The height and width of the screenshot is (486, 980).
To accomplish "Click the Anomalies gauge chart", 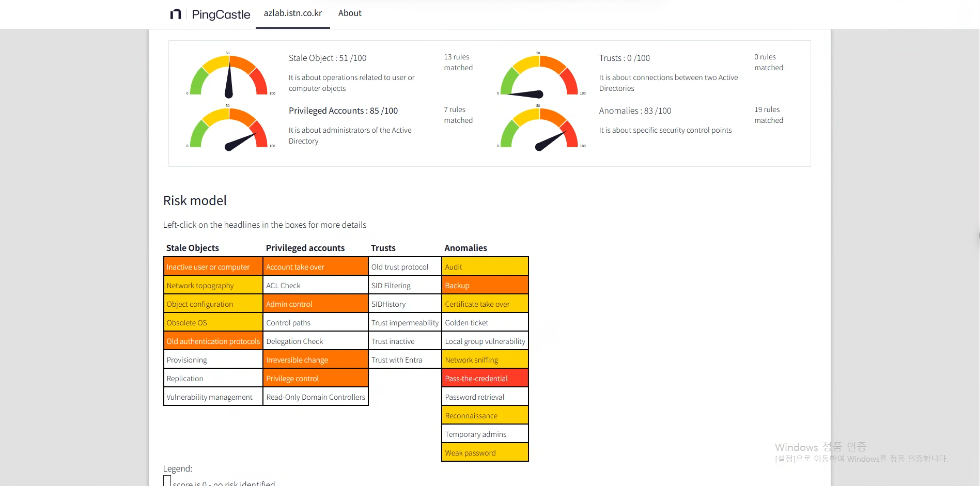I will click(x=539, y=128).
